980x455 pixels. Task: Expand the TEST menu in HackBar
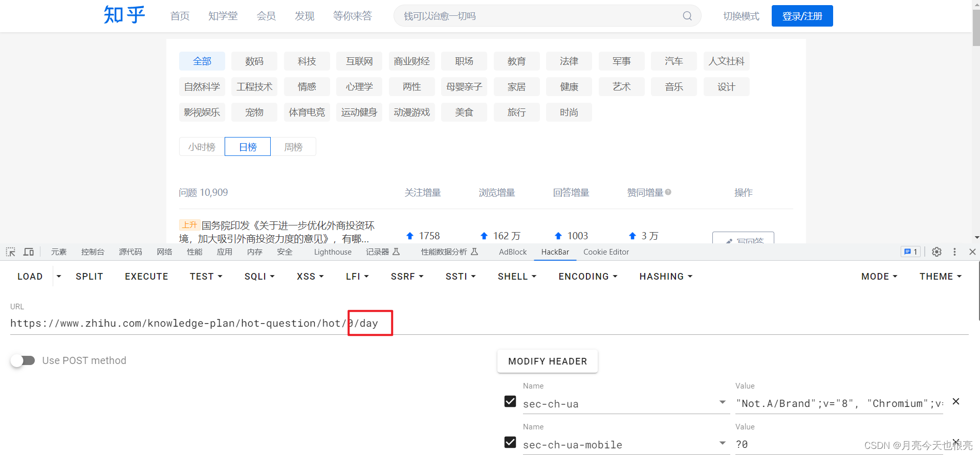[x=206, y=277]
